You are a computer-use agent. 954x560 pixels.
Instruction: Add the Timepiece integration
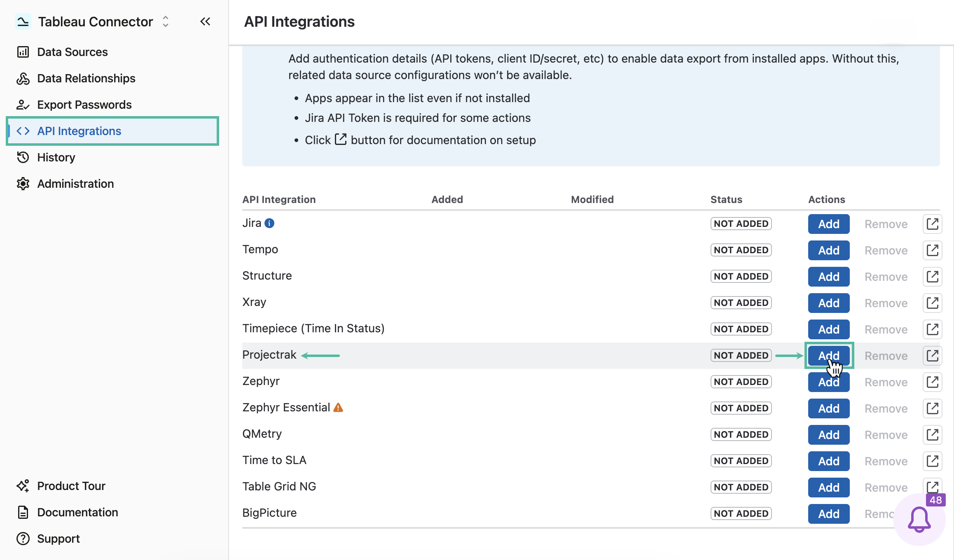[829, 329]
